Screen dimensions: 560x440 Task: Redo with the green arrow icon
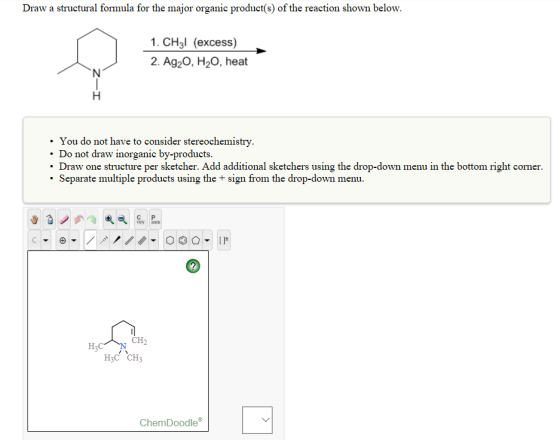click(91, 219)
